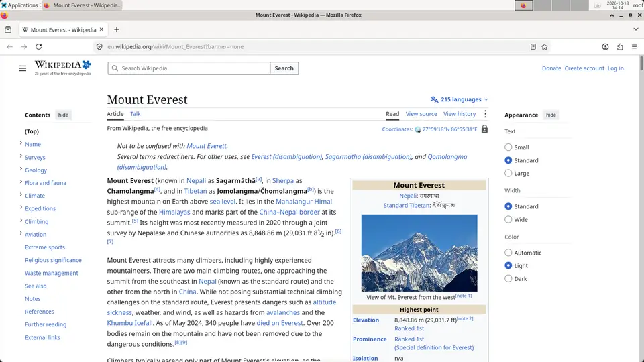Select Automatic color mode
Screen dimensions: 644x362
508,253
